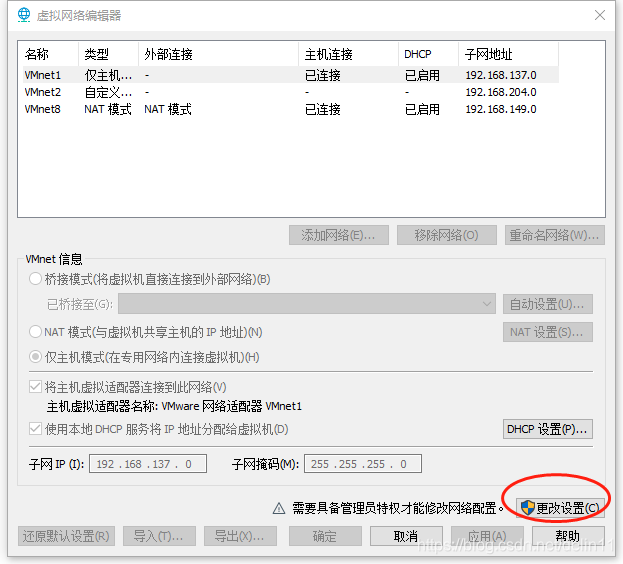Image resolution: width=623 pixels, height=564 pixels.
Task: Click the 名称 column header
Action: click(48, 54)
